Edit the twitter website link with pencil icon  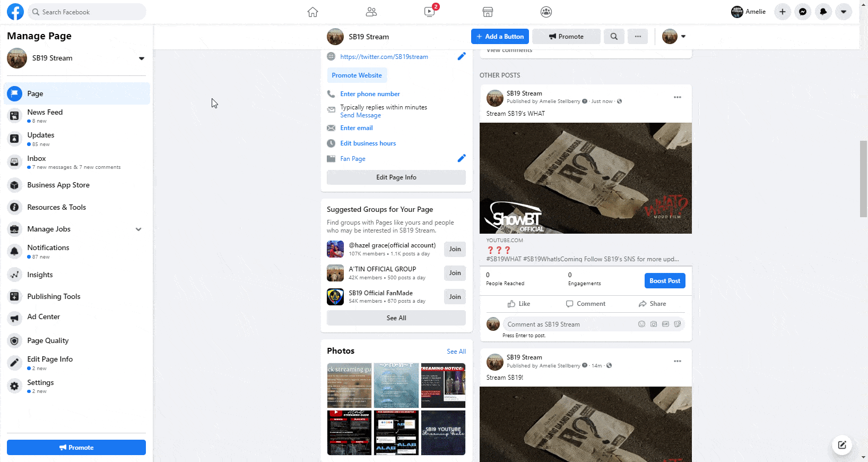(462, 56)
